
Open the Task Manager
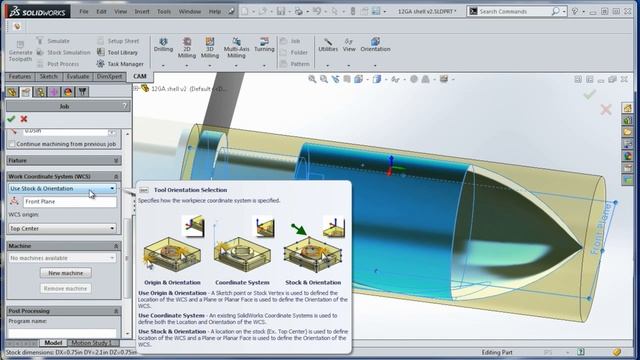120,64
